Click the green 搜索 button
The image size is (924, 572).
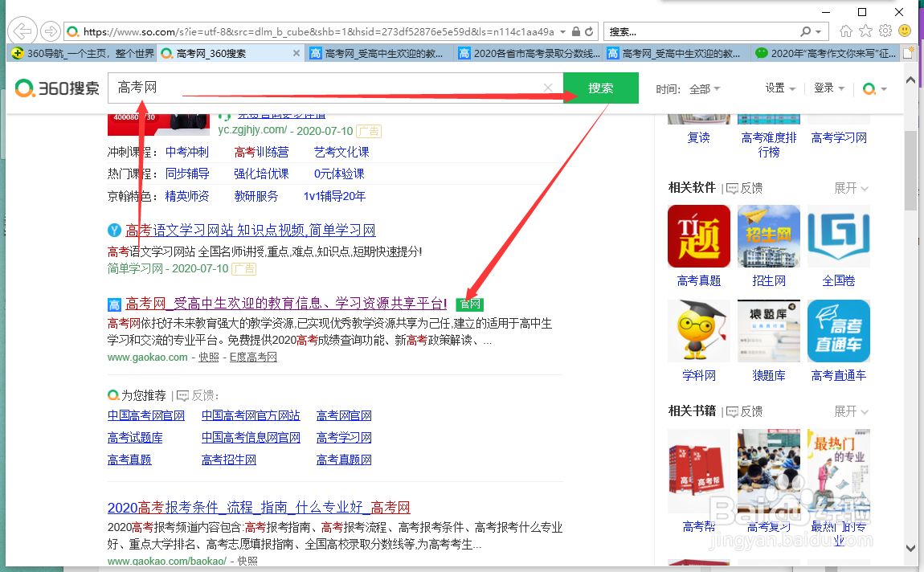(x=600, y=88)
